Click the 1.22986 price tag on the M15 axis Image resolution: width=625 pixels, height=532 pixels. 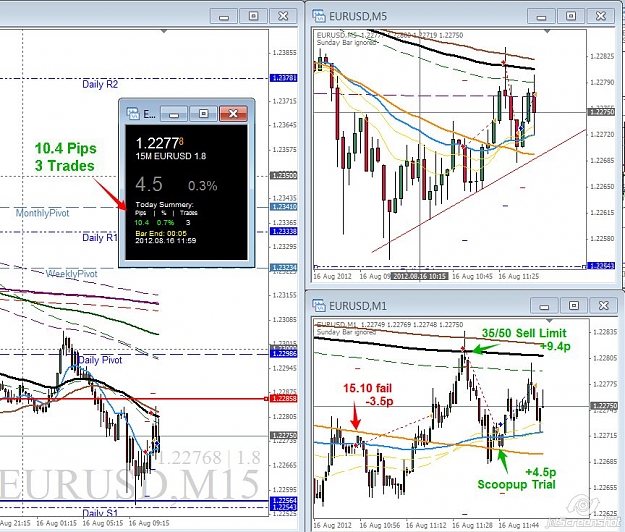click(283, 354)
